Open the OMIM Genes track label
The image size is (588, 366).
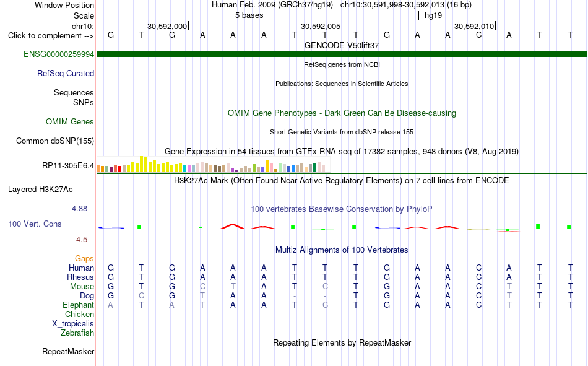click(x=70, y=121)
